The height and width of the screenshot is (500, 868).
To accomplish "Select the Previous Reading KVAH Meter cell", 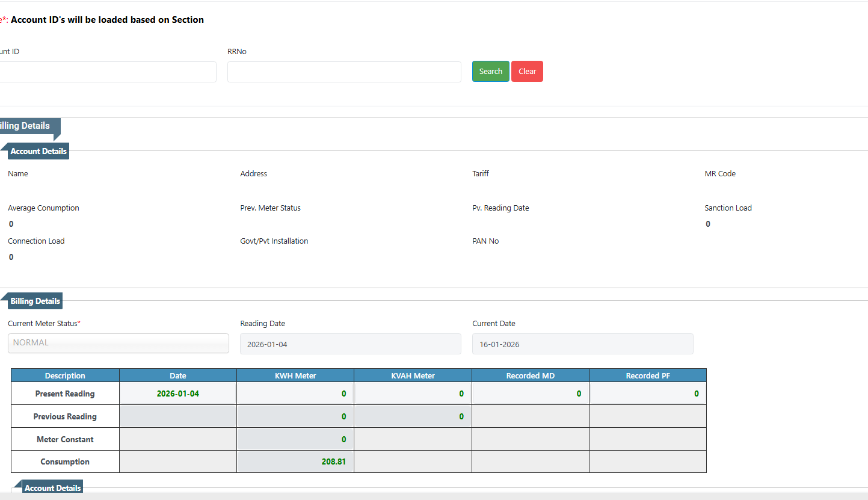I will pyautogui.click(x=413, y=416).
